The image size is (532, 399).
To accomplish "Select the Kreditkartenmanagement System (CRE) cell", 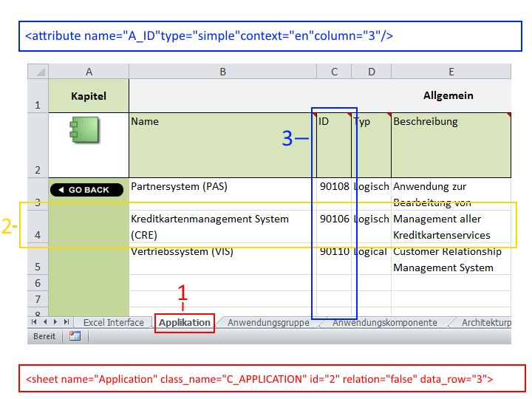I will 222,227.
